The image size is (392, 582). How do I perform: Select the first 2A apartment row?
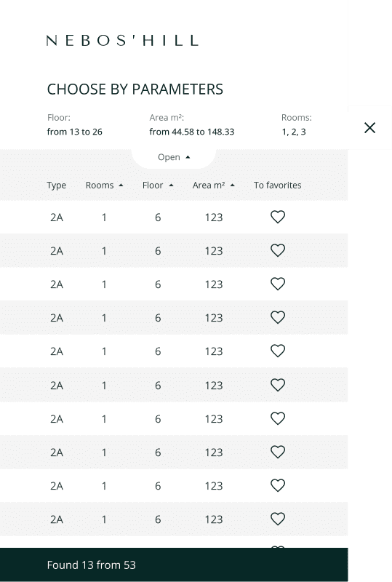[174, 217]
